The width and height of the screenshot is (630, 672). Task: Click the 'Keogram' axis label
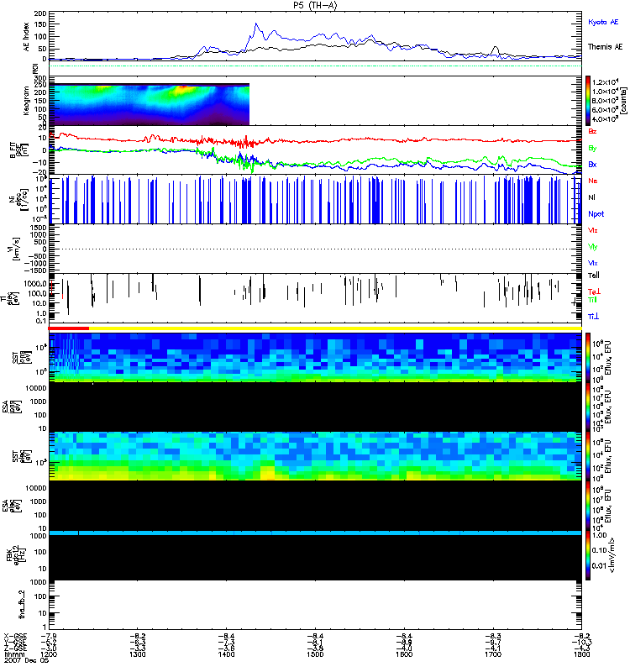click(x=27, y=100)
